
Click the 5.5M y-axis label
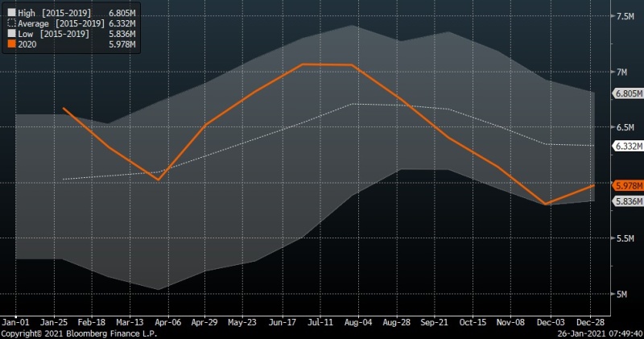click(x=625, y=238)
